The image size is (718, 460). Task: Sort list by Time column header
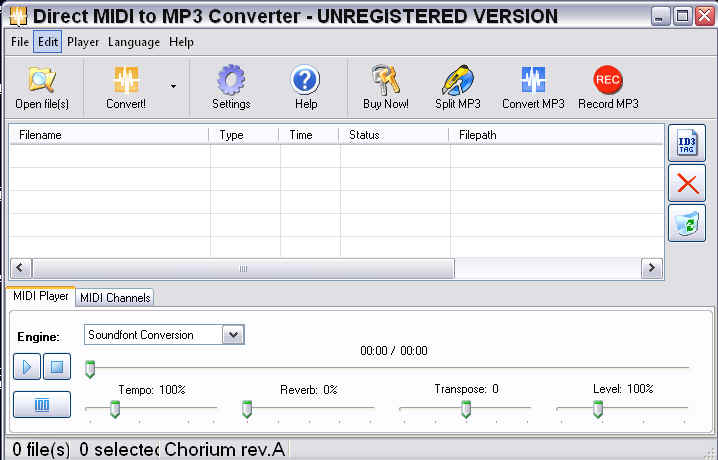click(310, 135)
